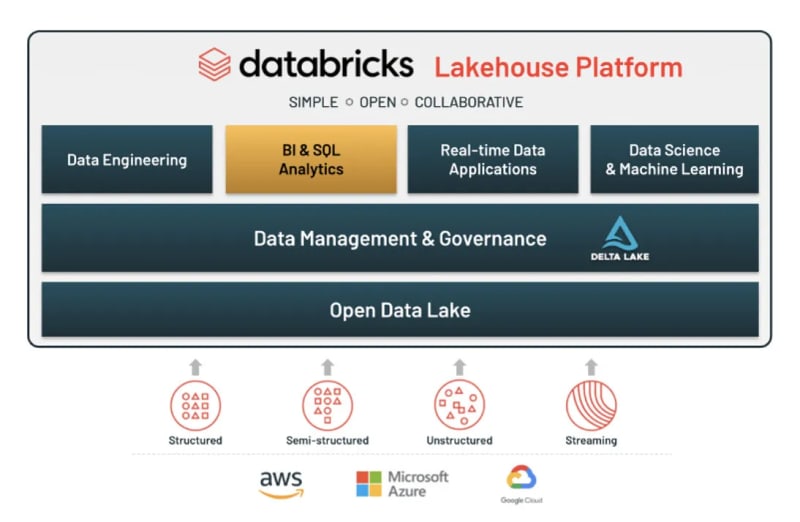Select the Unstructured data circle icon
The image size is (800, 522).
(x=459, y=406)
